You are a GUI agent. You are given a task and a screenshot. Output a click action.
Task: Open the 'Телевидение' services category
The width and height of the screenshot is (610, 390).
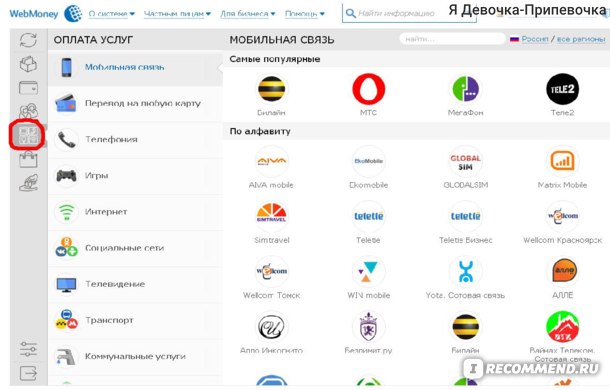(x=135, y=284)
